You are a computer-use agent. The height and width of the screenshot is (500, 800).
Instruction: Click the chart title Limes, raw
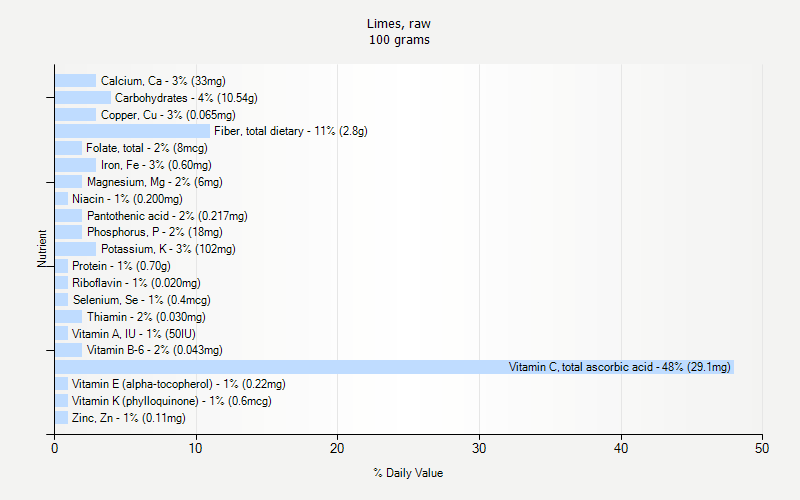pos(399,23)
